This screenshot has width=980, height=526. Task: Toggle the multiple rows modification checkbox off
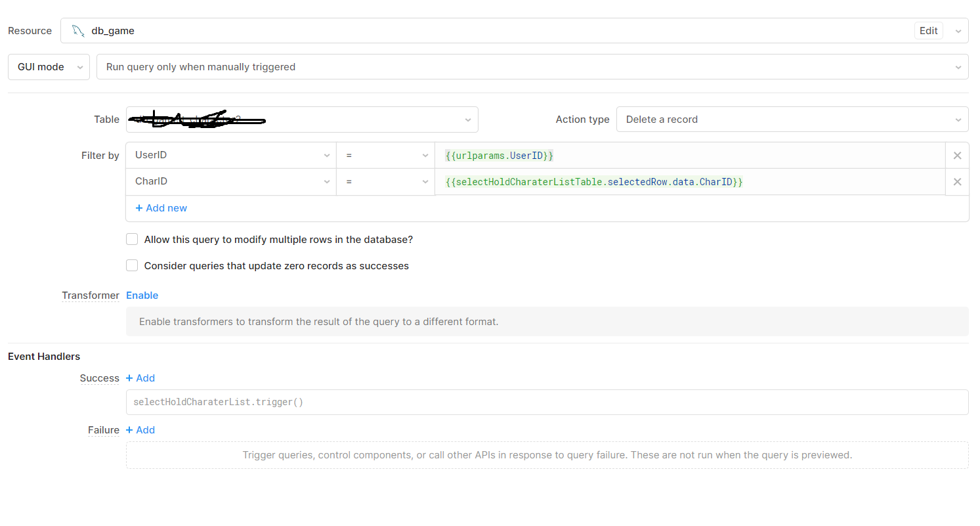tap(132, 239)
